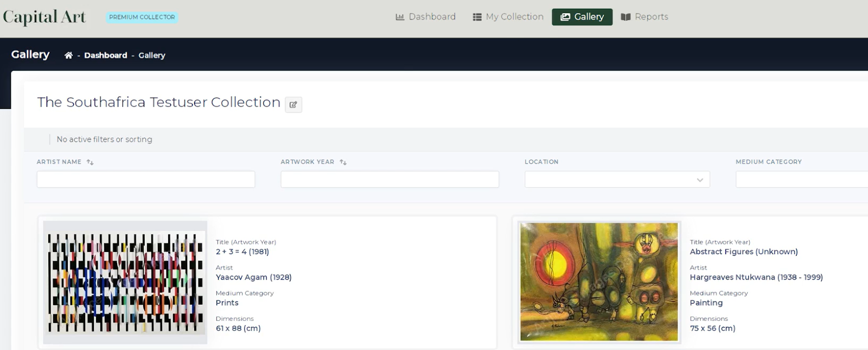868x350 pixels.
Task: Click the ARTIST NAME column label
Action: 59,162
